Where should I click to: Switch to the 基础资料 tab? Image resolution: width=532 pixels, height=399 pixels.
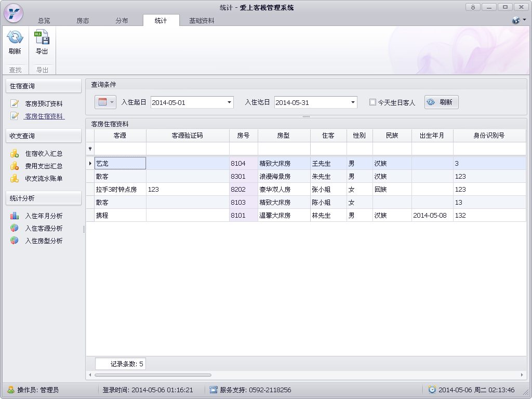tap(202, 21)
